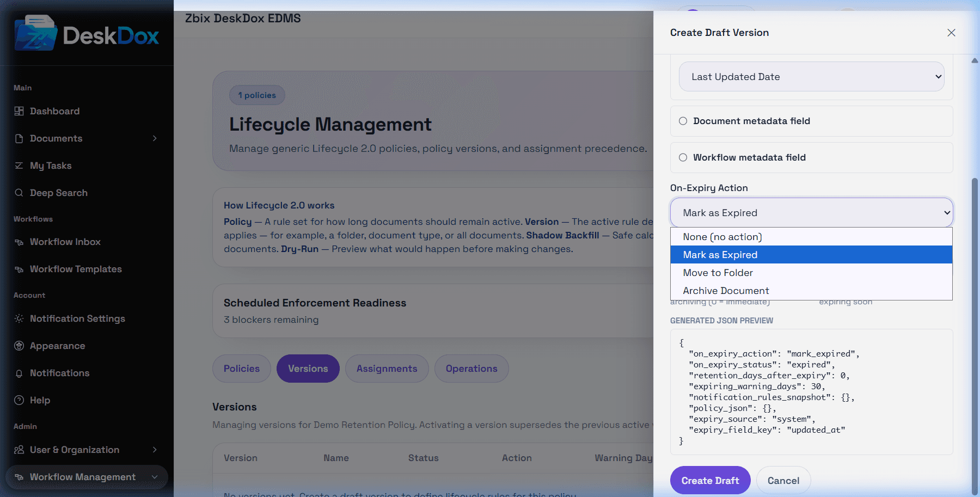Click the DeskDox logo icon
Viewport: 980px width, 497px height.
(36, 33)
